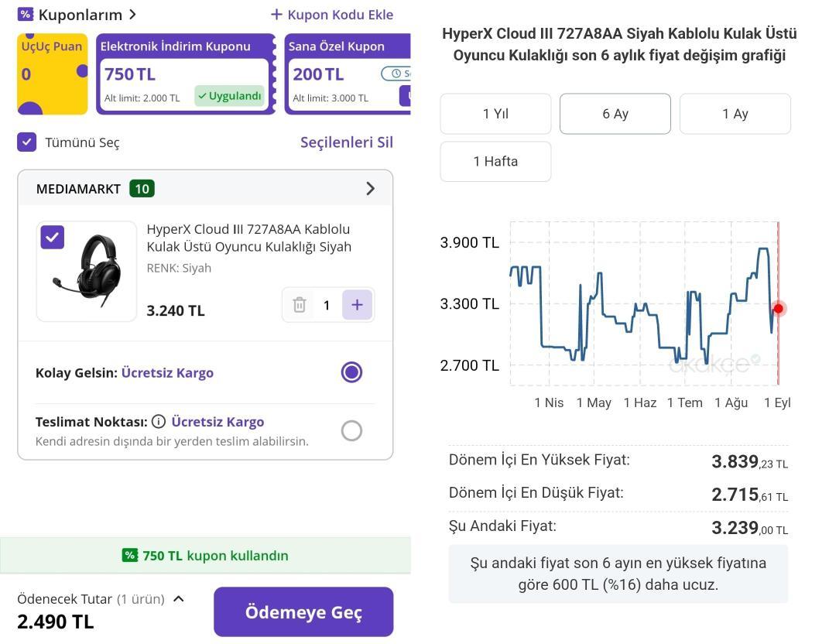
Task: Expand the Kuponlarım section chevron
Action: click(x=133, y=15)
